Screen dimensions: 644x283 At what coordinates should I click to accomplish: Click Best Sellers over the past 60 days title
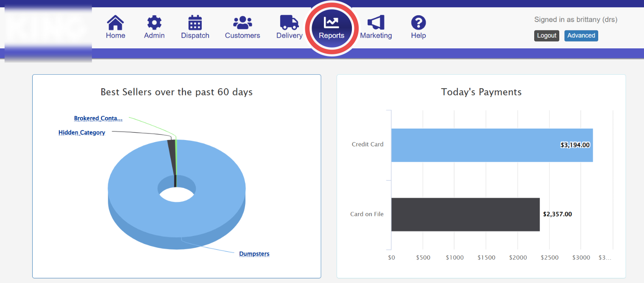click(176, 92)
